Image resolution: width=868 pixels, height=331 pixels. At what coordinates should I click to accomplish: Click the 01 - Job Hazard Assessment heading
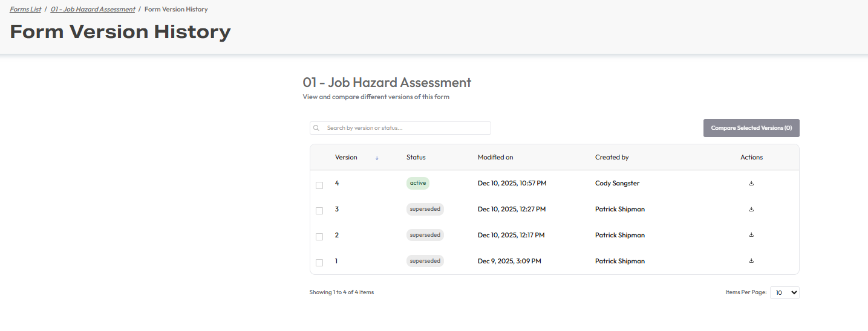click(387, 83)
